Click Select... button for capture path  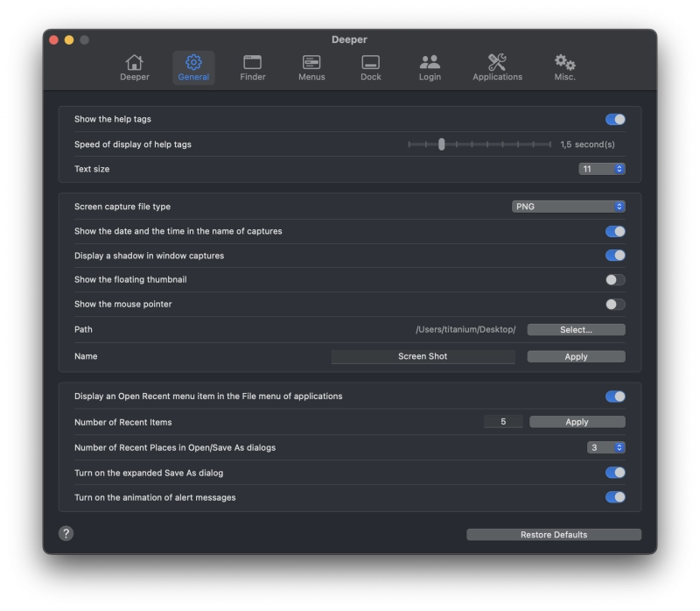pyautogui.click(x=576, y=330)
